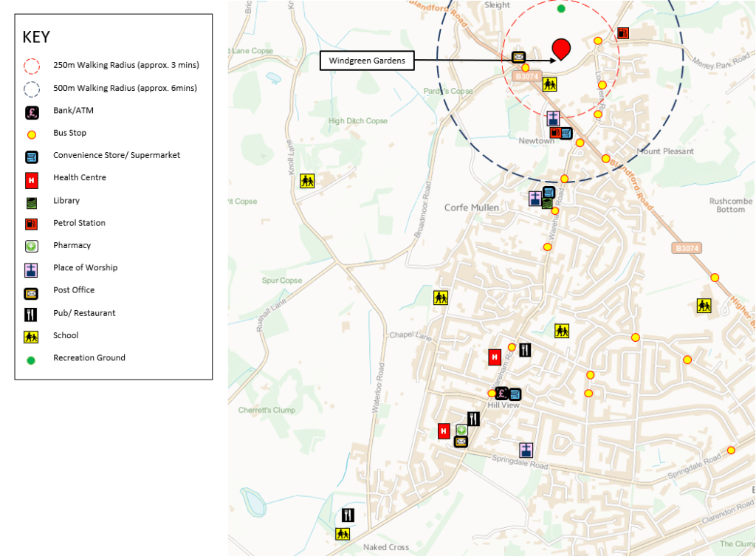Click the Library icon in the key
Image resolution: width=756 pixels, height=556 pixels.
point(32,202)
